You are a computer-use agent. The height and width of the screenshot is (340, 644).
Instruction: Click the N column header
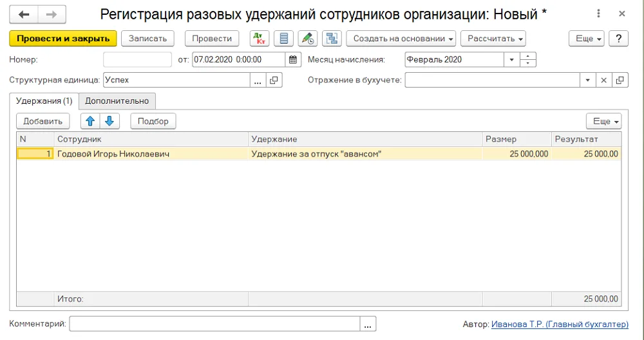click(35, 139)
